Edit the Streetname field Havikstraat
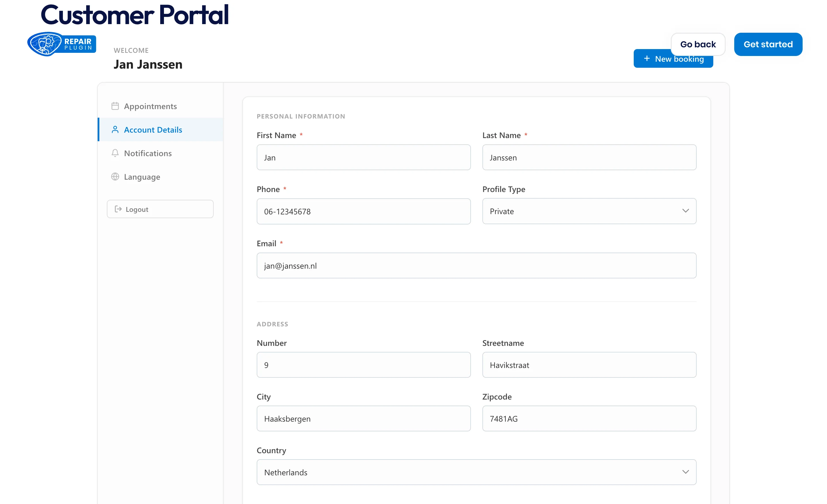 click(589, 365)
